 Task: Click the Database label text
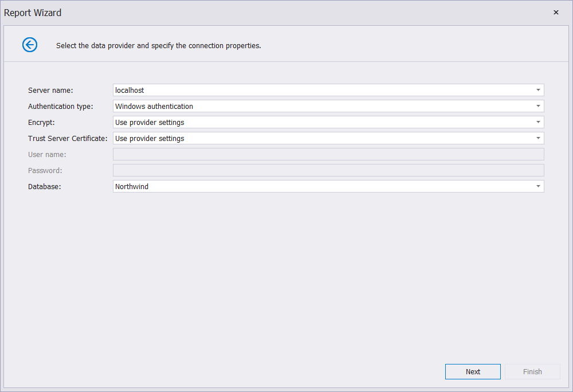tap(44, 186)
